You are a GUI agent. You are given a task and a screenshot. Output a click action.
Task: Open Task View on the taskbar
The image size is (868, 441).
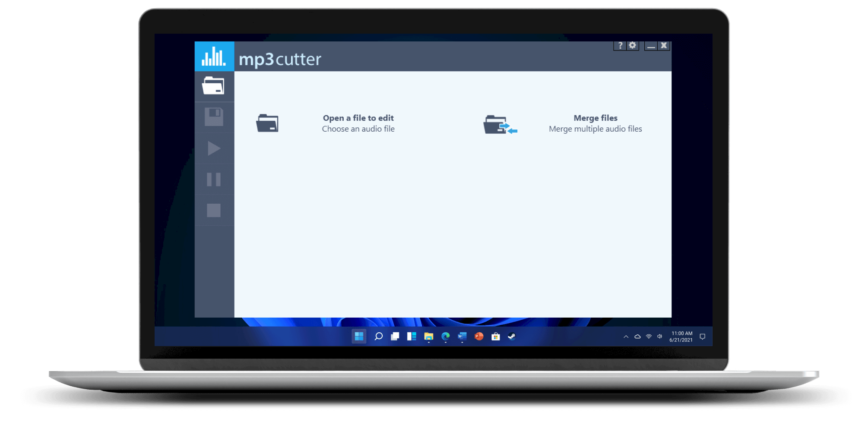(395, 337)
